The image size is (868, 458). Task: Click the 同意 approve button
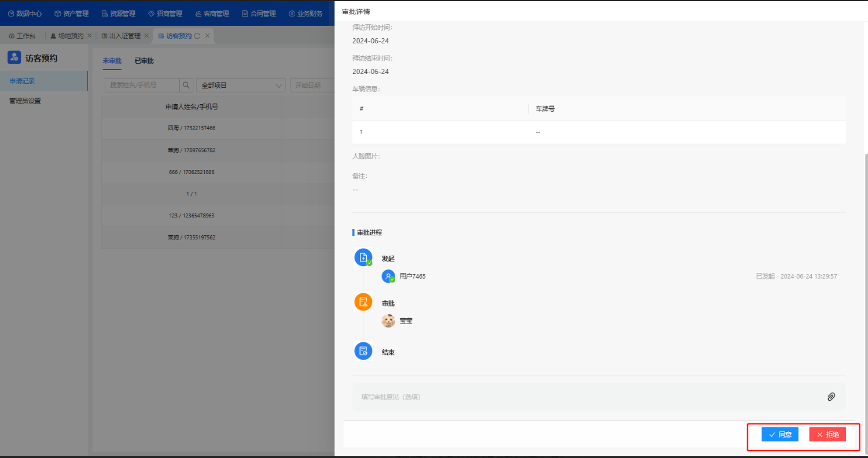[780, 434]
